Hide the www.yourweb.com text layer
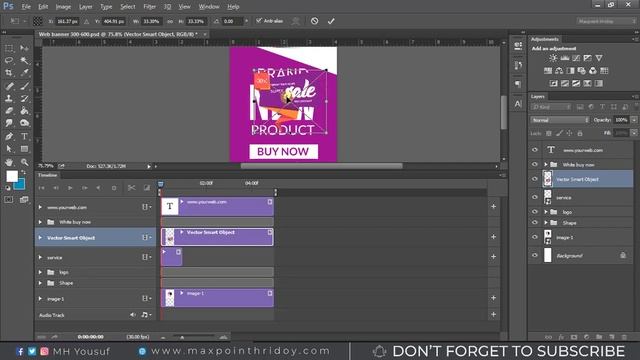This screenshot has width=640, height=360. pyautogui.click(x=535, y=150)
